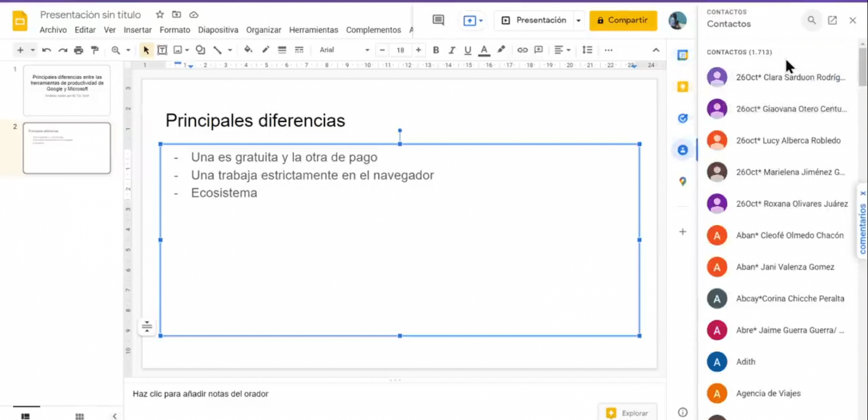This screenshot has width=868, height=420.
Task: Open the Diapositiva menu
Action: [x=218, y=30]
